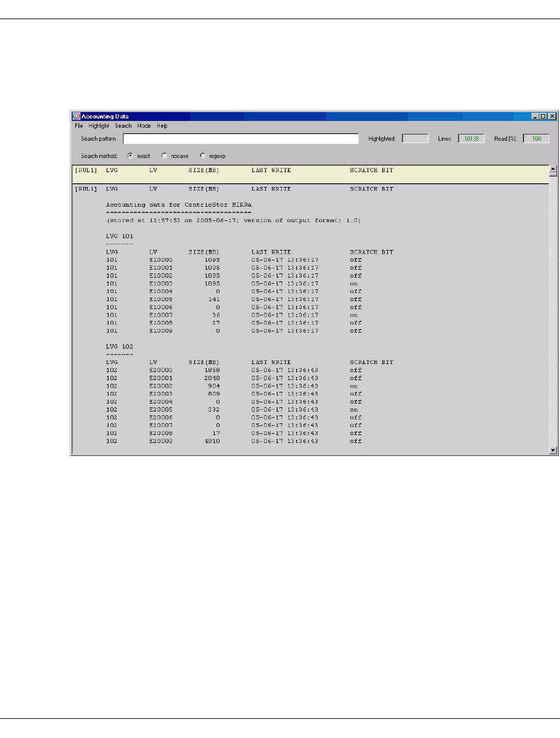Image resolution: width=560 pixels, height=738 pixels.
Task: Click the scrollbar up arrow
Action: pos(553,168)
